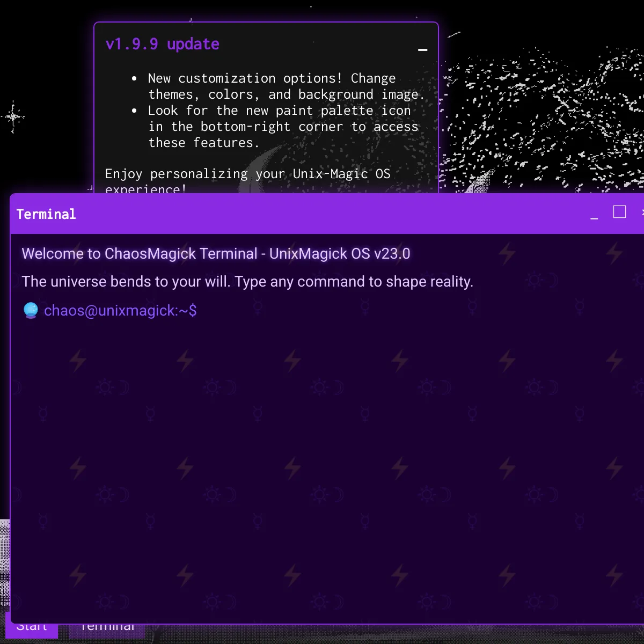This screenshot has width=644, height=644.
Task: Select the v1.9.9 update window title
Action: pyautogui.click(x=161, y=44)
